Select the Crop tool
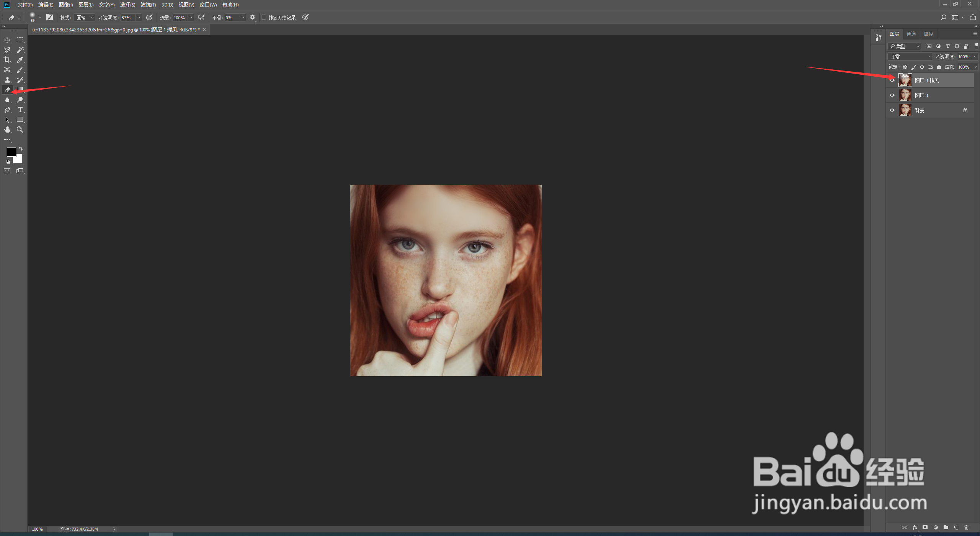Image resolution: width=980 pixels, height=536 pixels. click(x=7, y=60)
